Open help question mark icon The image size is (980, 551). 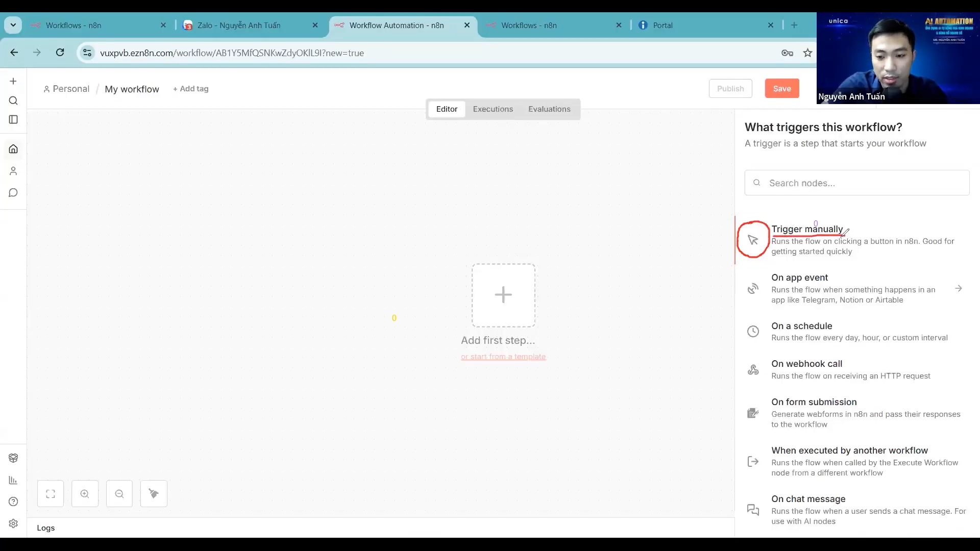13,502
